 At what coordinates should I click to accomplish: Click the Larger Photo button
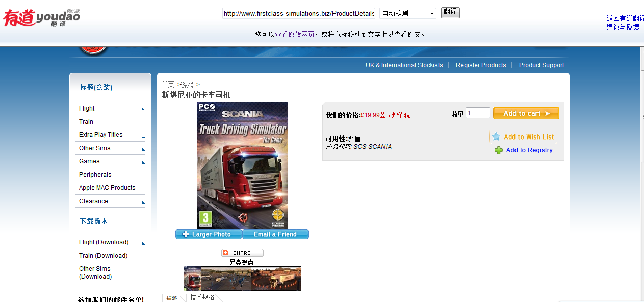[209, 234]
